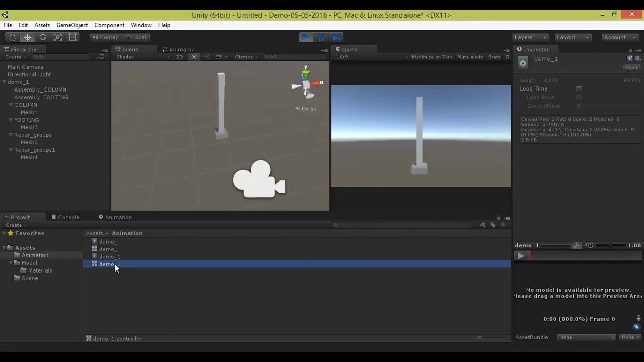Image resolution: width=644 pixels, height=362 pixels.
Task: Click the Step frame button
Action: (336, 37)
